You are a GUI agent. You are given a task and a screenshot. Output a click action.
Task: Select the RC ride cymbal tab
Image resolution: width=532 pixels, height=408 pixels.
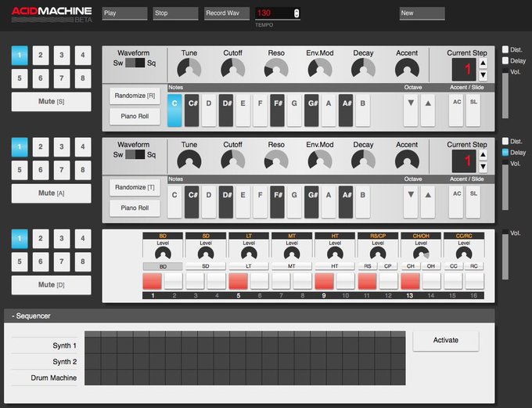[x=474, y=266]
